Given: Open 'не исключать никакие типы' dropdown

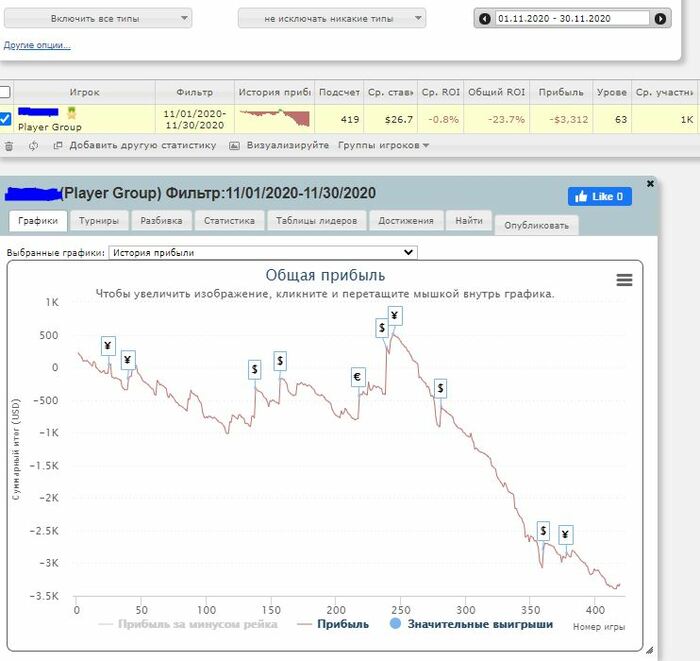Looking at the screenshot, I should pyautogui.click(x=332, y=19).
